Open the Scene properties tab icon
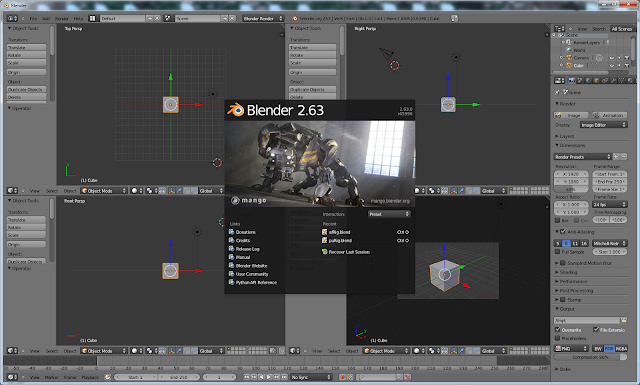Image resolution: width=640 pixels, height=385 pixels. [580, 80]
